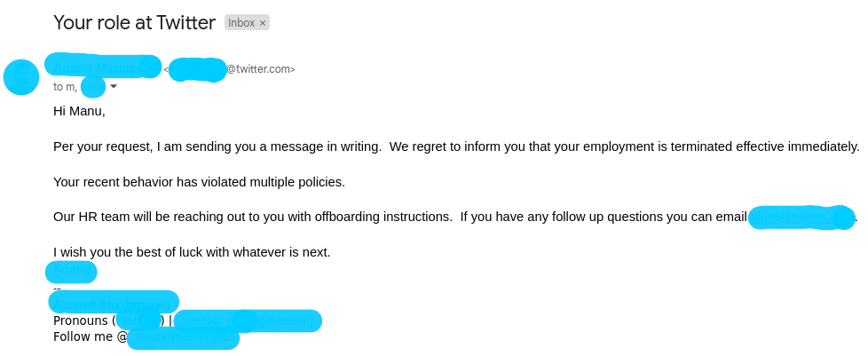Image resolution: width=868 pixels, height=356 pixels.
Task: Expand recipient details arrow beside "to m,"
Action: [x=114, y=86]
